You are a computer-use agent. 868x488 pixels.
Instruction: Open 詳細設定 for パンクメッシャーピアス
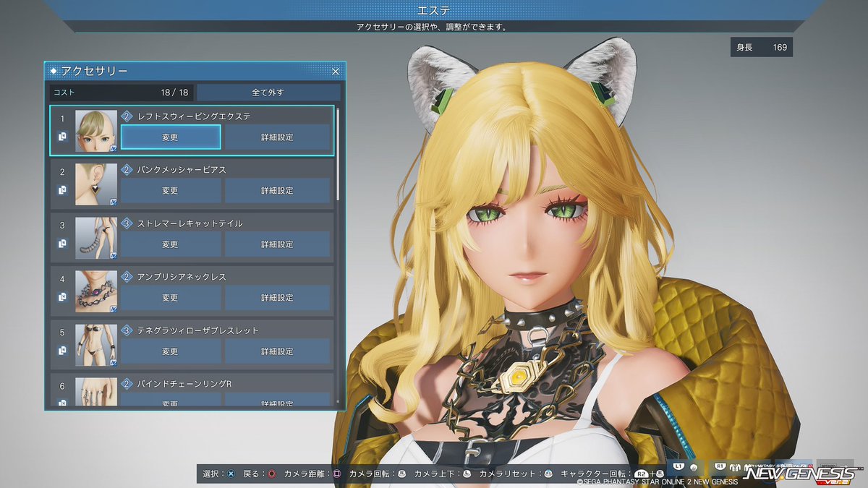[x=277, y=191]
